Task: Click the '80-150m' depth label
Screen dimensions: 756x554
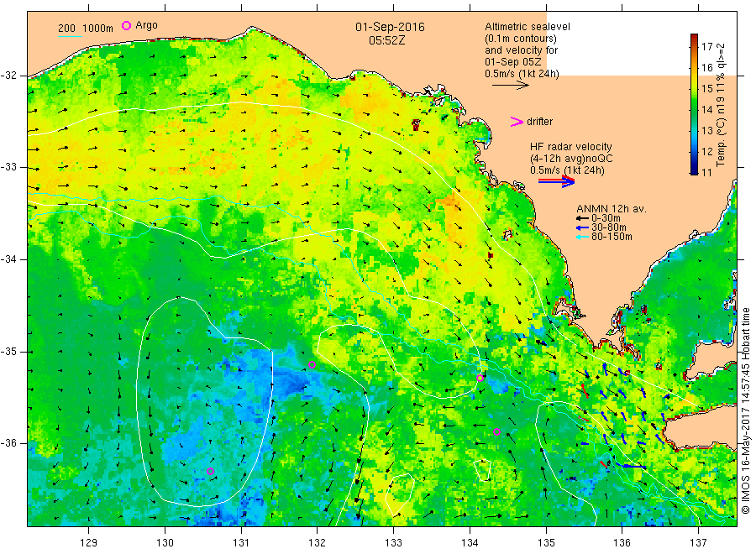Action: tap(612, 237)
